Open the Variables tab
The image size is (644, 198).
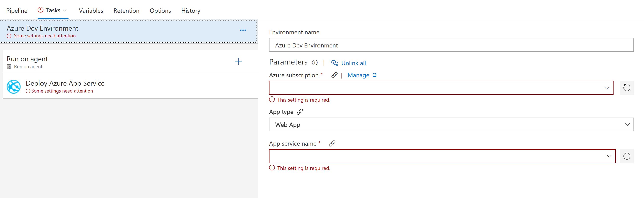[91, 11]
